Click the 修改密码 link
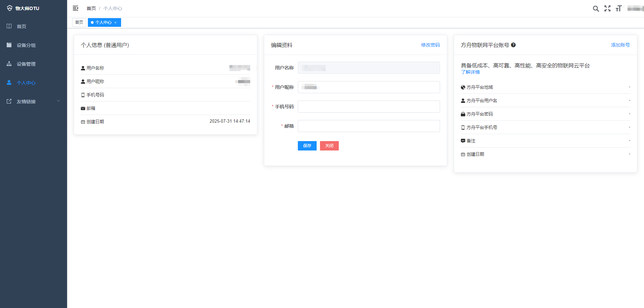The image size is (644, 308). click(x=430, y=45)
